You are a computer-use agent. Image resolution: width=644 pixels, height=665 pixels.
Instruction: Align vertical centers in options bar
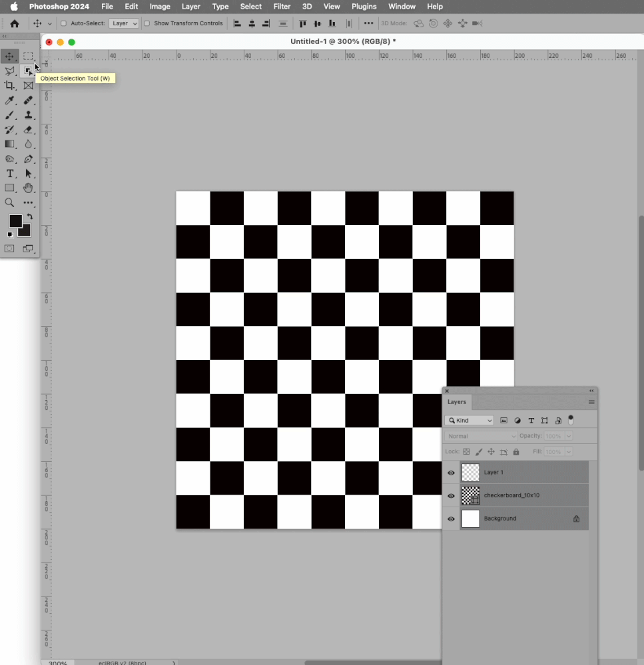317,24
